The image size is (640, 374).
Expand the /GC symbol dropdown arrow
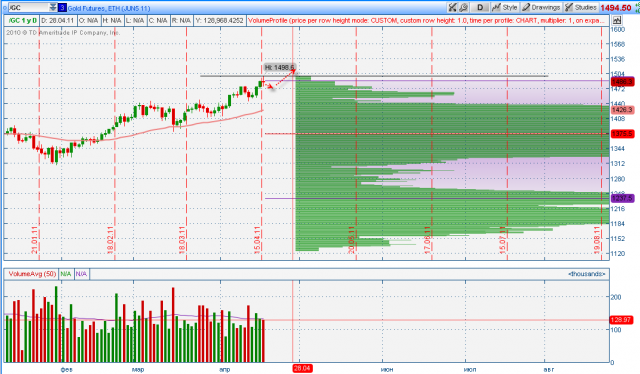pos(53,8)
